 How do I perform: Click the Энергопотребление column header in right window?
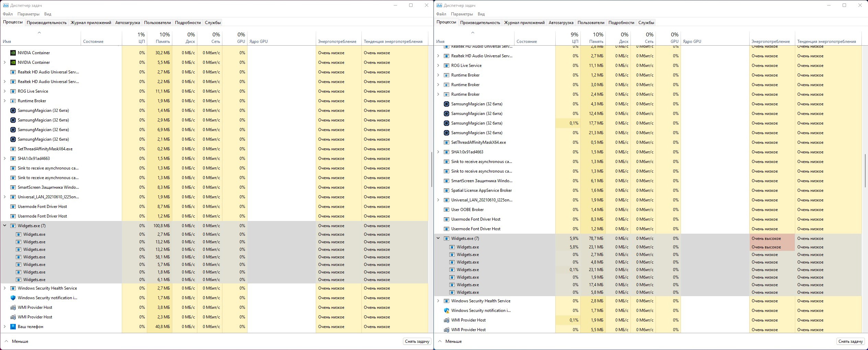pyautogui.click(x=772, y=38)
